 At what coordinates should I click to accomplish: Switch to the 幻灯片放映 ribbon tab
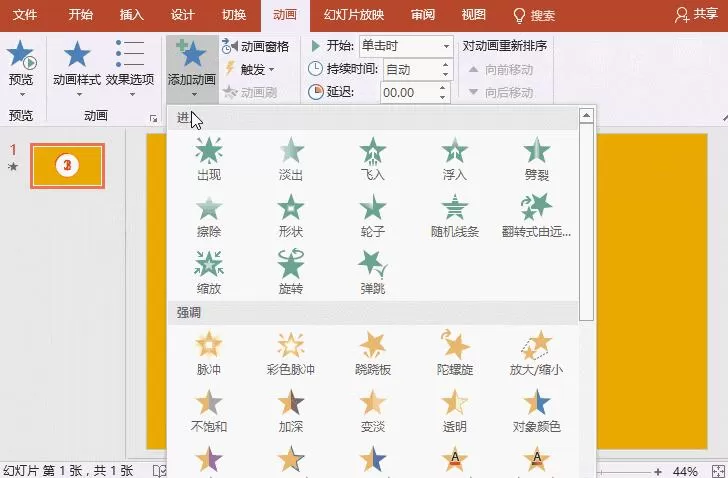354,15
